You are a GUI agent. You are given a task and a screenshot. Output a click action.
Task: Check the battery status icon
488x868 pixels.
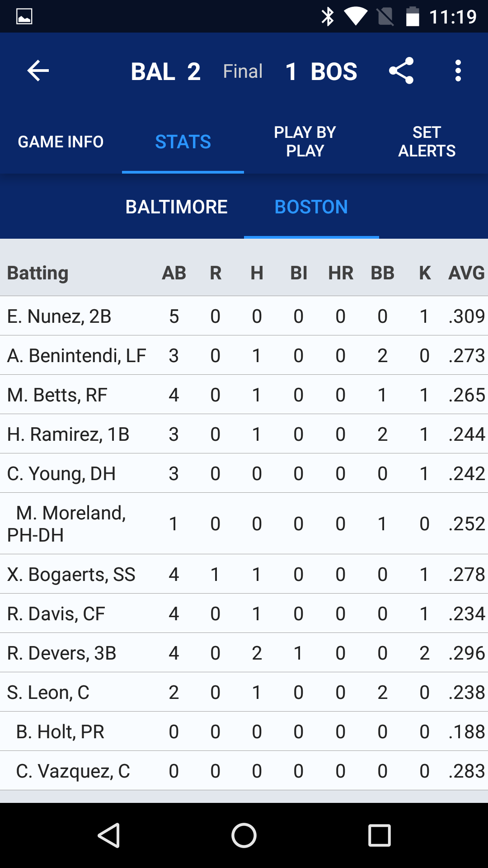(413, 16)
